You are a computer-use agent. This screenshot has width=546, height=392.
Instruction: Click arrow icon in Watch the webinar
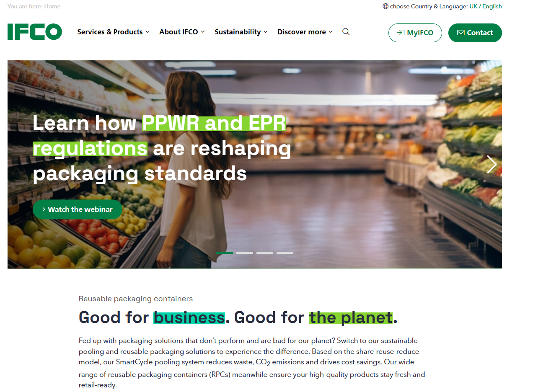(44, 209)
